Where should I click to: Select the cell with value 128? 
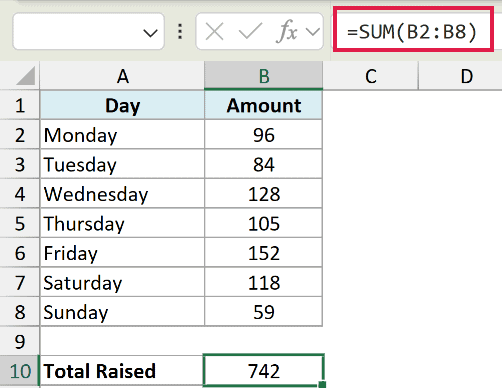click(264, 194)
